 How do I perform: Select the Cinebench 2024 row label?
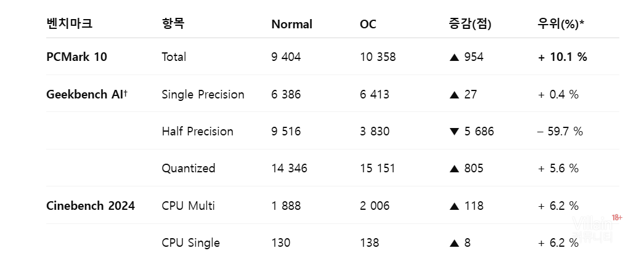(x=90, y=206)
